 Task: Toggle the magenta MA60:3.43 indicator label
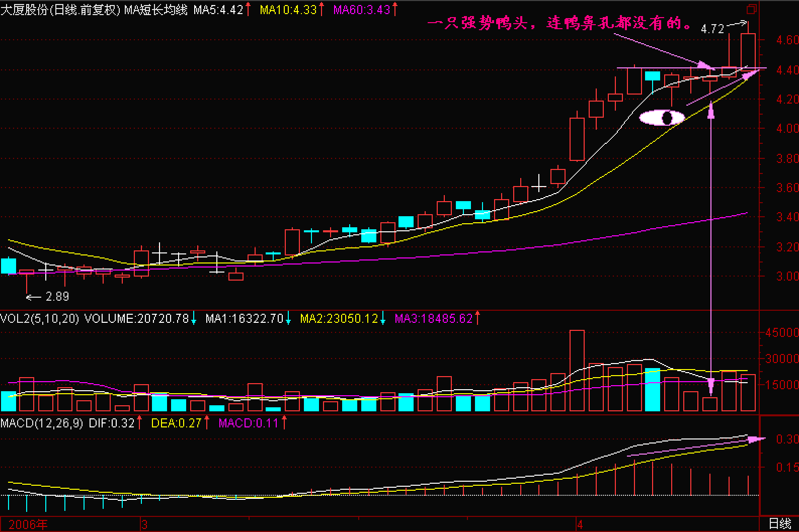(x=361, y=10)
